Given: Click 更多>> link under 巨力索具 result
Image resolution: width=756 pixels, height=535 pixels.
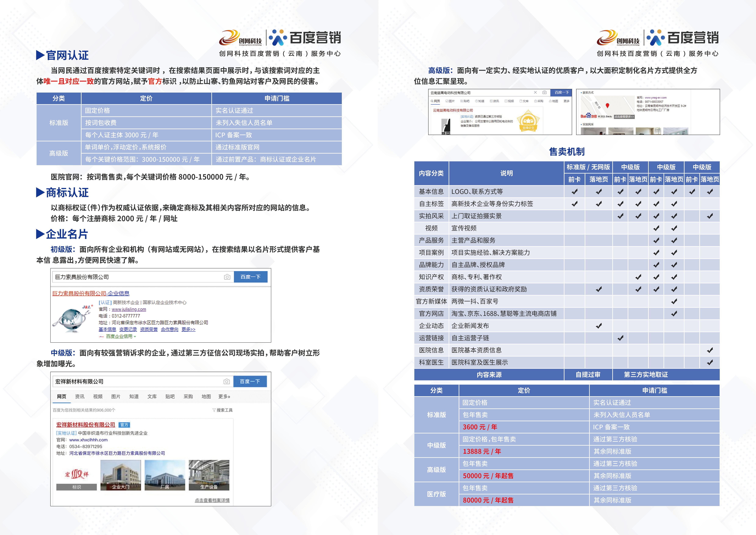Looking at the screenshot, I should click(x=188, y=329).
